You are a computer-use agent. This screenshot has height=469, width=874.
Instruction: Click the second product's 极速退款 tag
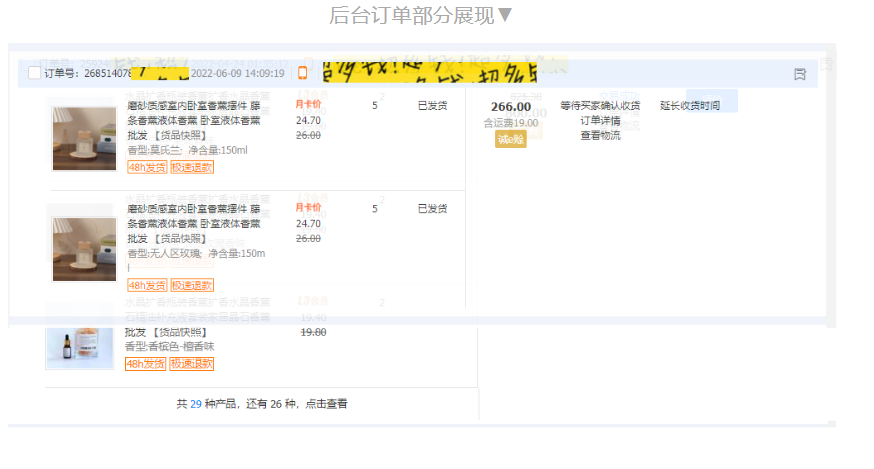coord(191,285)
